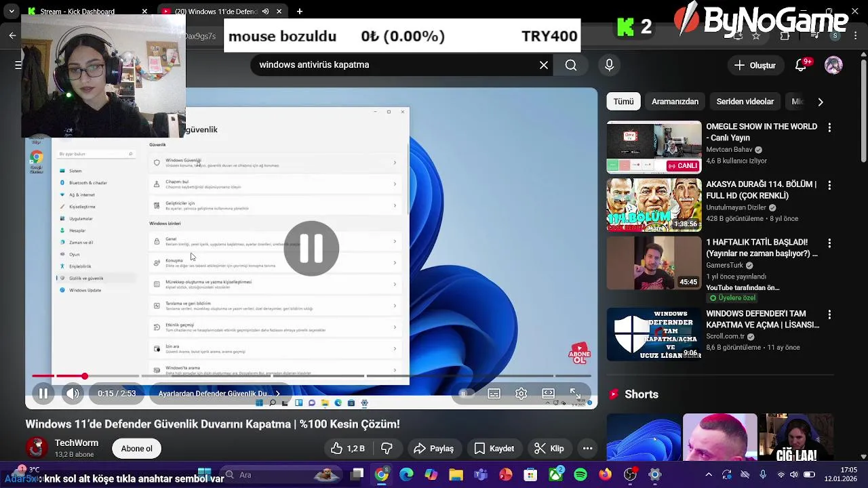This screenshot has width=868, height=488.
Task: Open Xbox app from the taskbar
Action: tap(555, 474)
